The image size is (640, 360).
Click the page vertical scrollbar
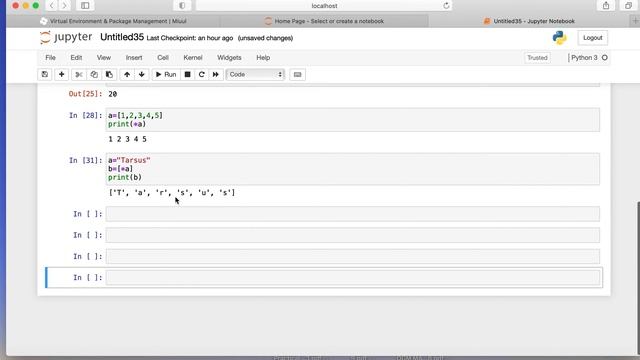pos(638,278)
